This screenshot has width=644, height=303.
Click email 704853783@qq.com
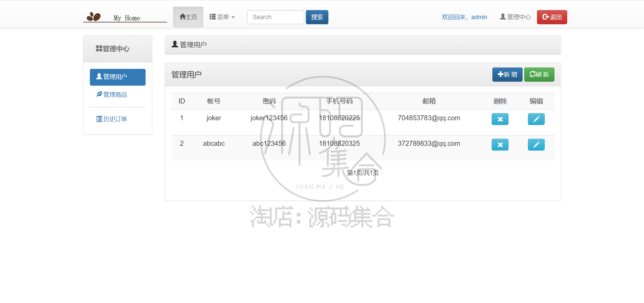point(429,118)
